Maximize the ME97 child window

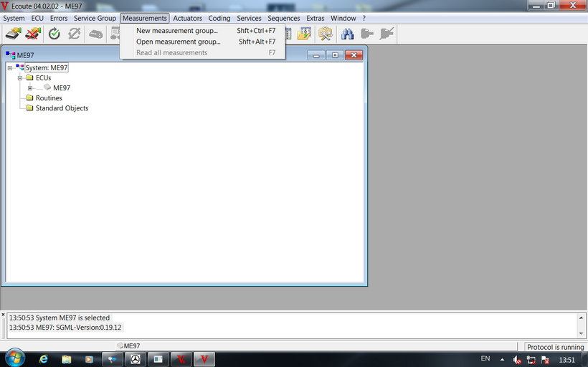pos(335,55)
